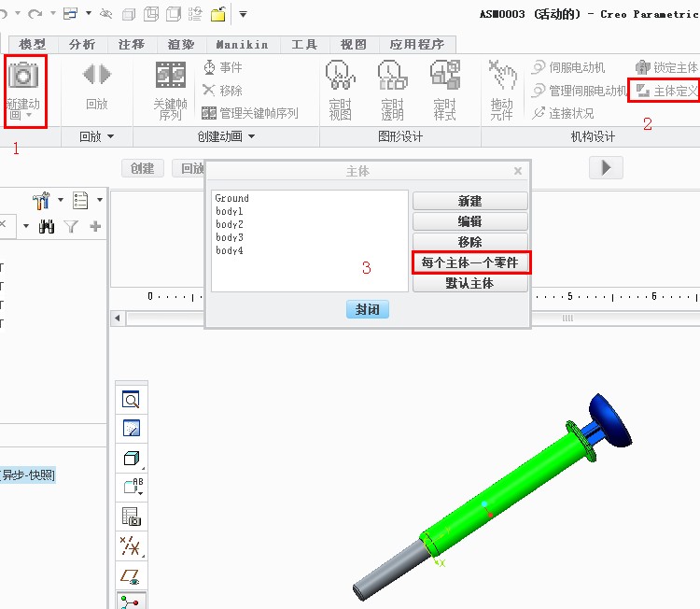Switch to the Manikin ribbon tab
The width and height of the screenshot is (700, 609).
pyautogui.click(x=243, y=45)
